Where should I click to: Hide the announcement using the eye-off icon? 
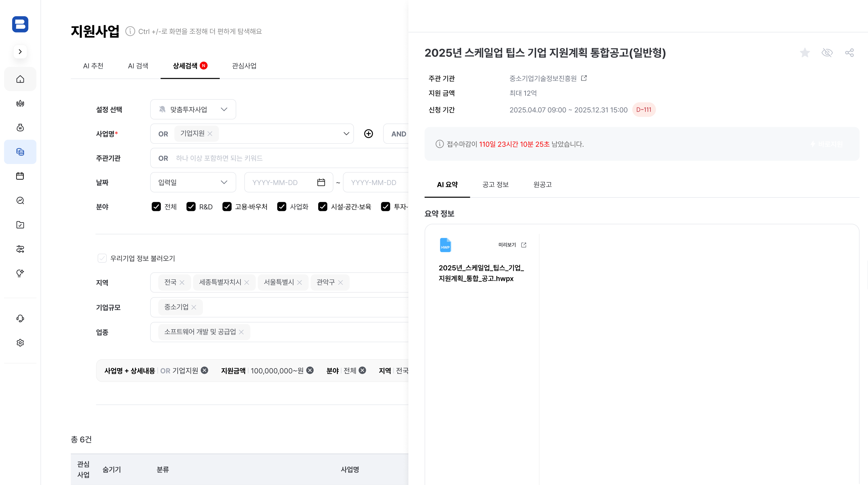(827, 52)
